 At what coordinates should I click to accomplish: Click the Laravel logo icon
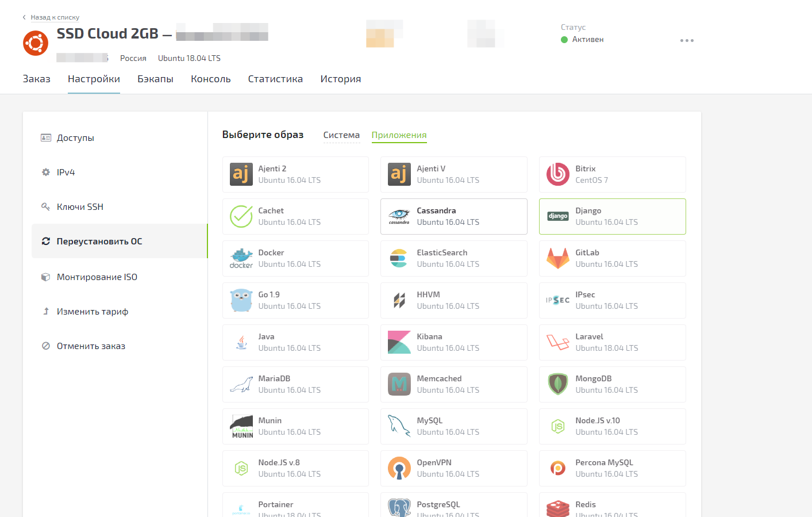558,342
